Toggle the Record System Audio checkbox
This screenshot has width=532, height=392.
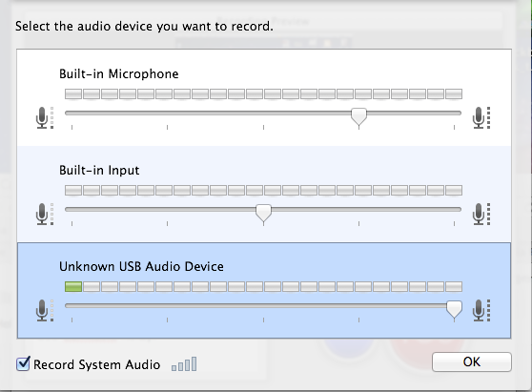tap(23, 363)
